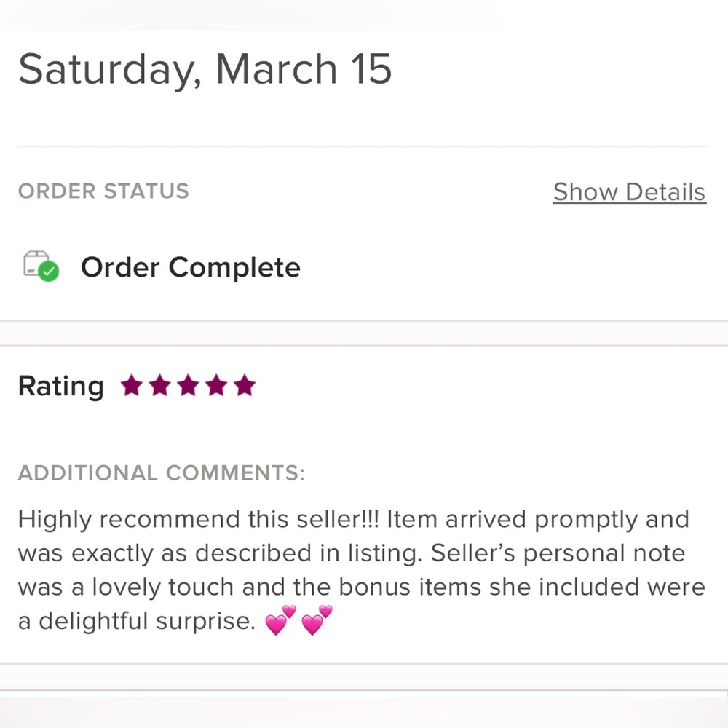Viewport: 728px width, 728px height.
Task: Click the Saturday, March 15 date heading
Action: click(x=205, y=70)
